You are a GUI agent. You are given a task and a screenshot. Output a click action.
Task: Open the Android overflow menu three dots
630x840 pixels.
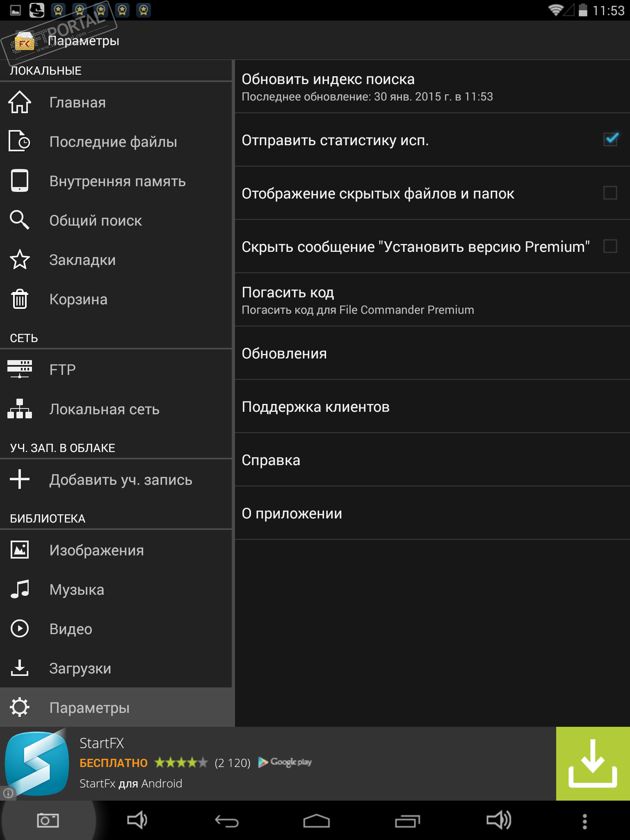point(584,821)
